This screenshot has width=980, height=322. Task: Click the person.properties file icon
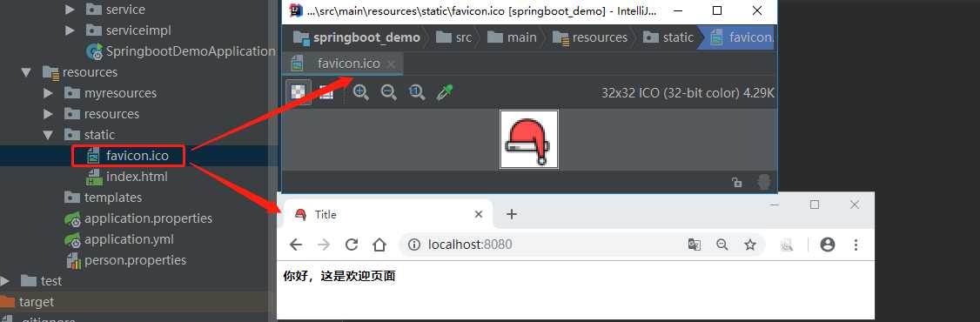[74, 261]
